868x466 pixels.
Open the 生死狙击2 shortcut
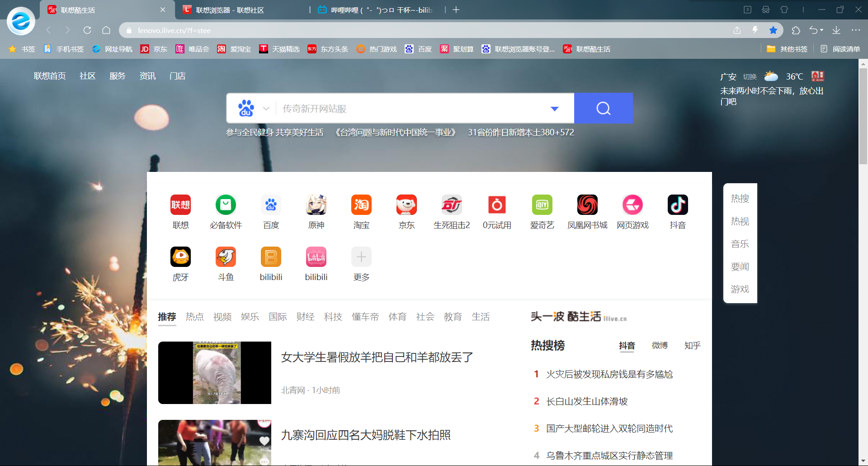(x=452, y=205)
